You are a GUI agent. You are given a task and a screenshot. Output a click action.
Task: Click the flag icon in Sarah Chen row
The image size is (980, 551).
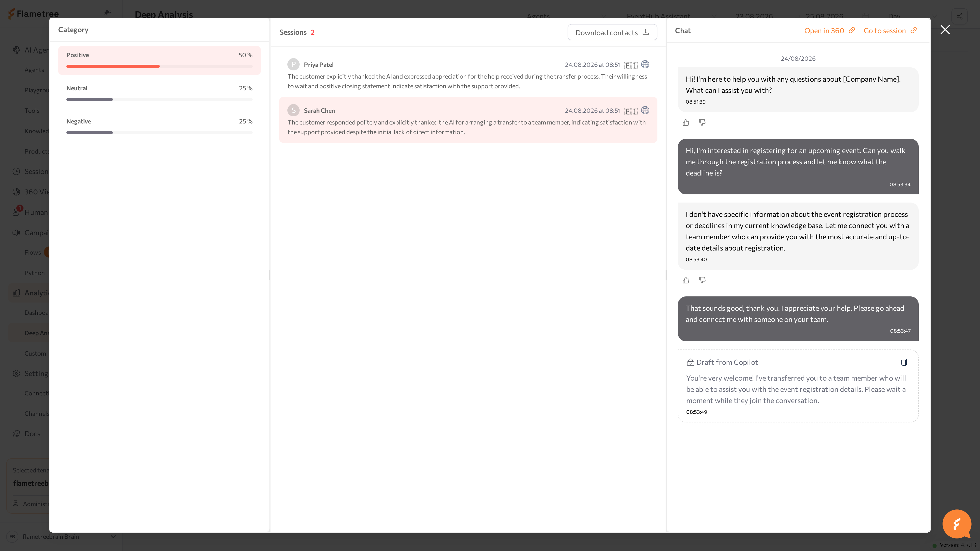tap(630, 111)
